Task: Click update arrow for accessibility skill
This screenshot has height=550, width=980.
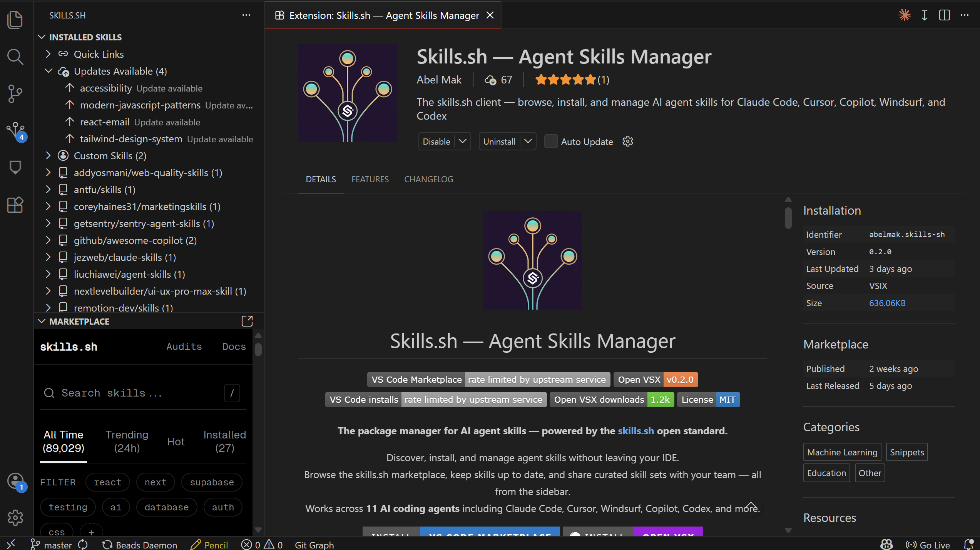Action: [70, 88]
